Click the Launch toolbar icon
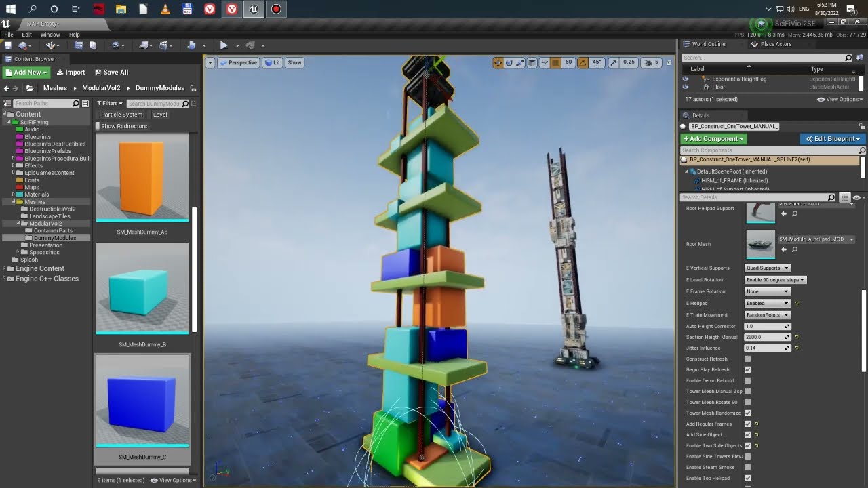Image resolution: width=868 pixels, height=488 pixels. [x=250, y=45]
